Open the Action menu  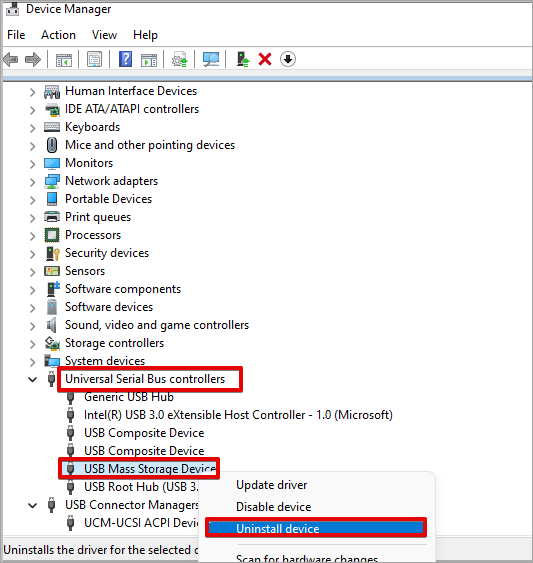pos(58,35)
